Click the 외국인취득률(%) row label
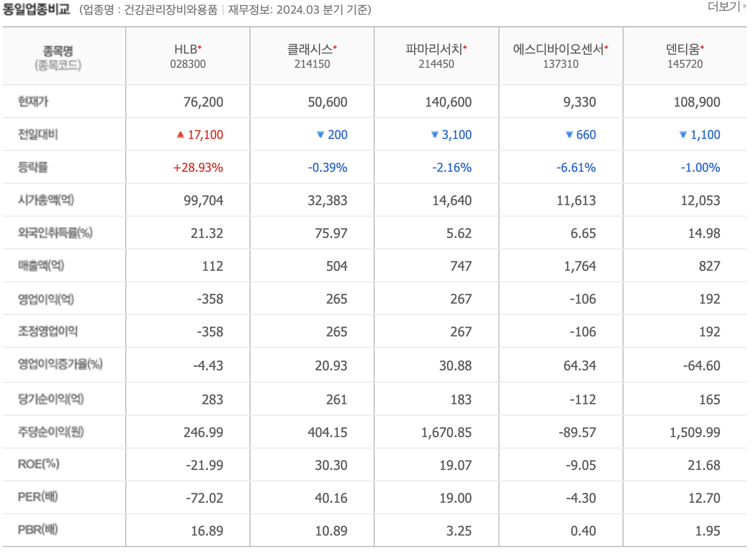The image size is (756, 558). pos(55,233)
